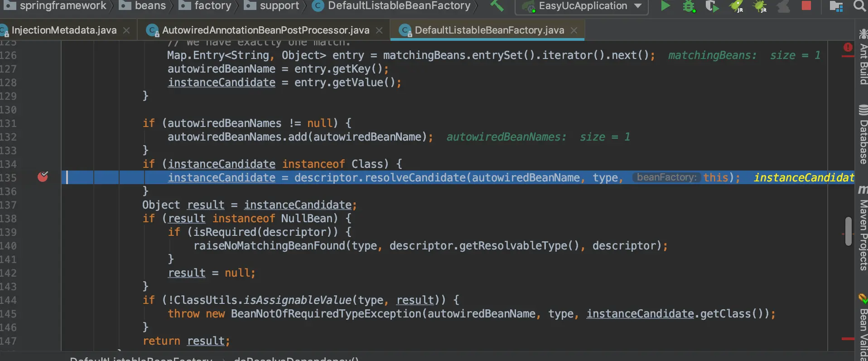Start debugging with the green bug icon
Viewport: 868px width, 361px height.
click(689, 6)
